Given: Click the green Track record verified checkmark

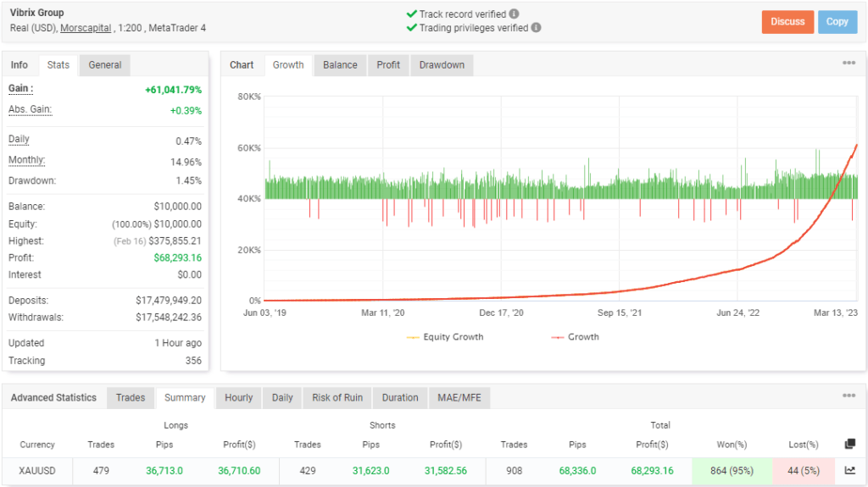Looking at the screenshot, I should [411, 14].
